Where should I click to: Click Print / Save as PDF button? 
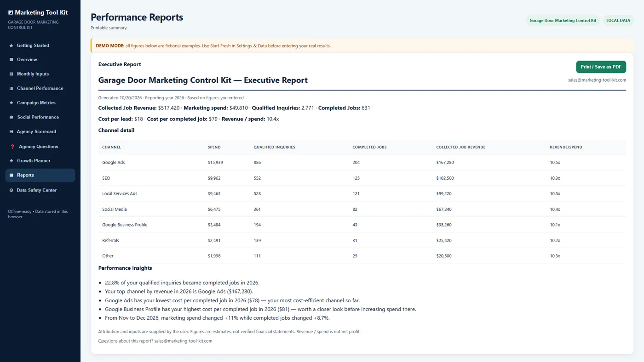click(x=601, y=67)
